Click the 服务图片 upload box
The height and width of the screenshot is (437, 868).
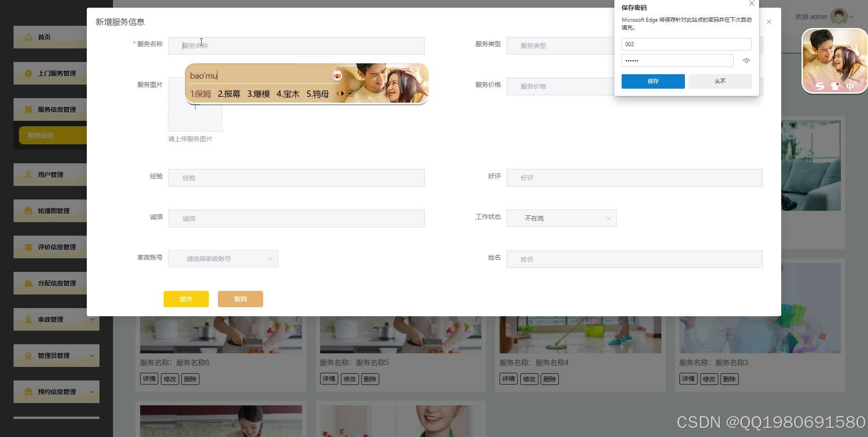point(195,104)
